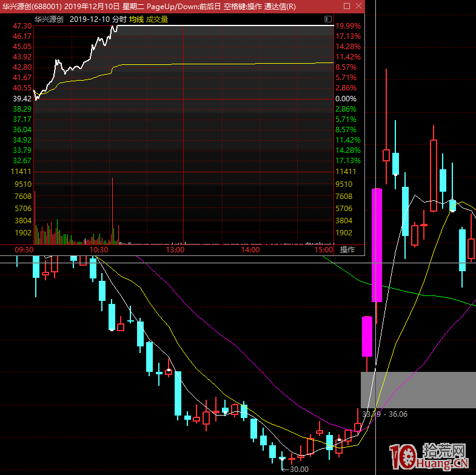Select the gray gap rectangle on the K-line chart
The height and width of the screenshot is (475, 476).
(x=418, y=389)
